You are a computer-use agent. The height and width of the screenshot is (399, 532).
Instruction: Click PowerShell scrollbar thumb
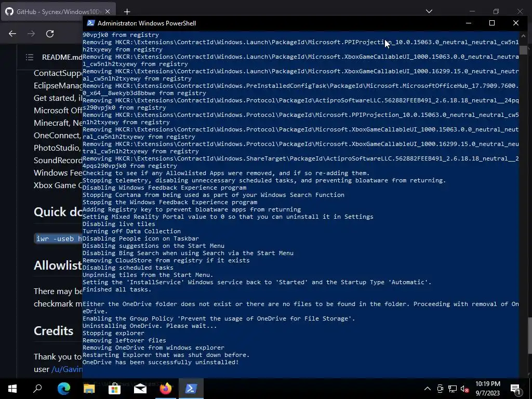coord(523,50)
